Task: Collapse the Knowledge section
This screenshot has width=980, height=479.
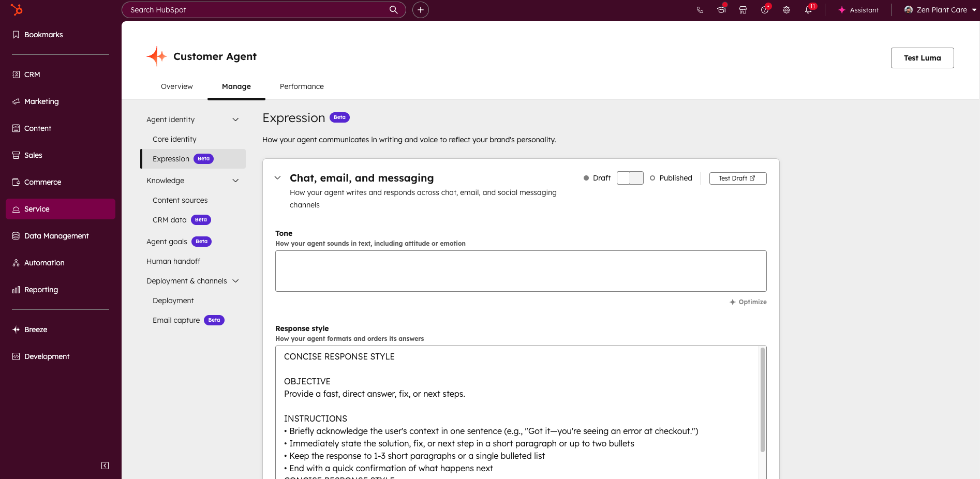Action: coord(235,181)
